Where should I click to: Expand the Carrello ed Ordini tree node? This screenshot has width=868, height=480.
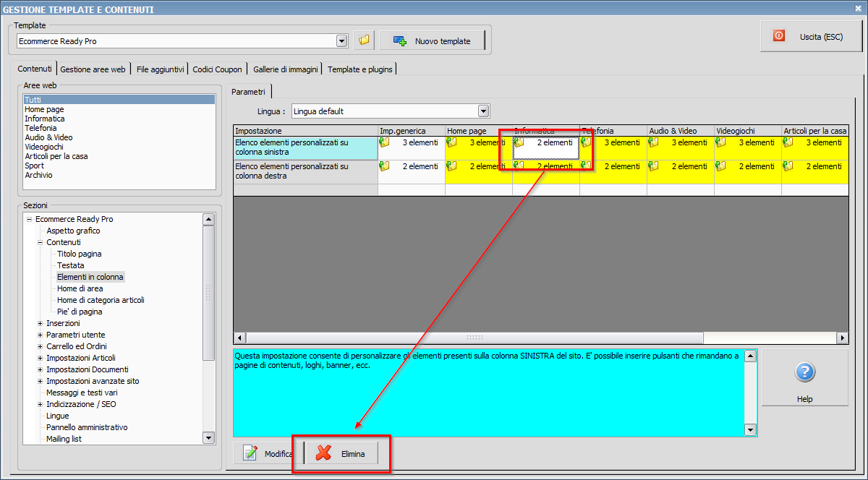click(x=41, y=346)
